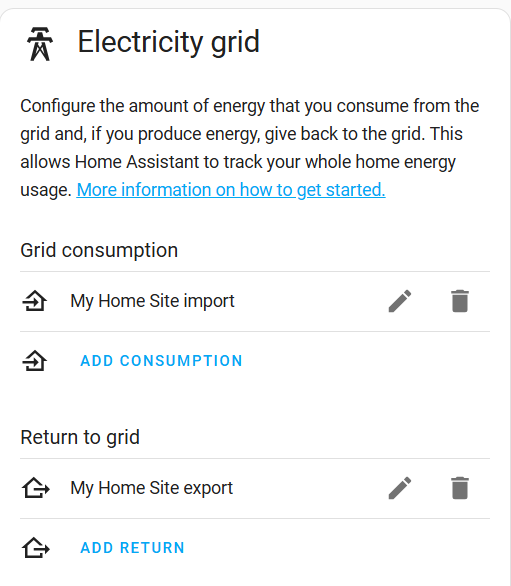The image size is (511, 586).
Task: Click the home export icon beside ADD RETURN
Action: coord(36,548)
